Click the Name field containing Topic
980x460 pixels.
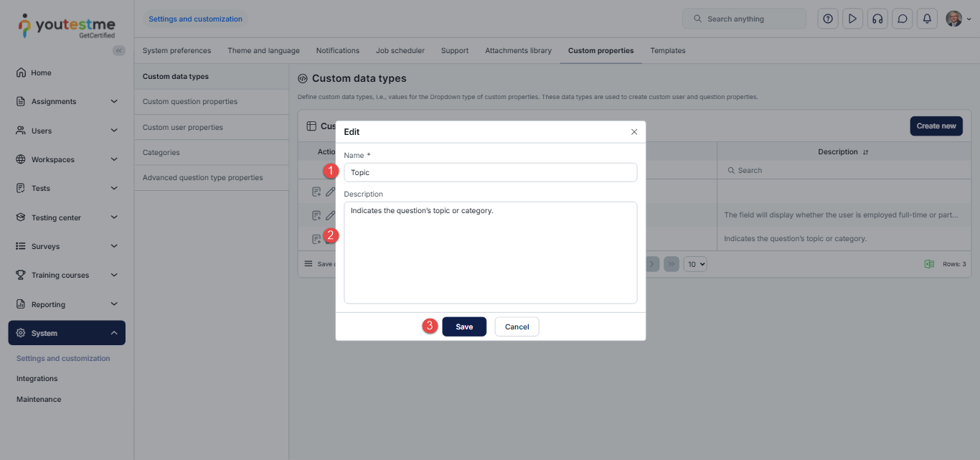click(x=491, y=172)
